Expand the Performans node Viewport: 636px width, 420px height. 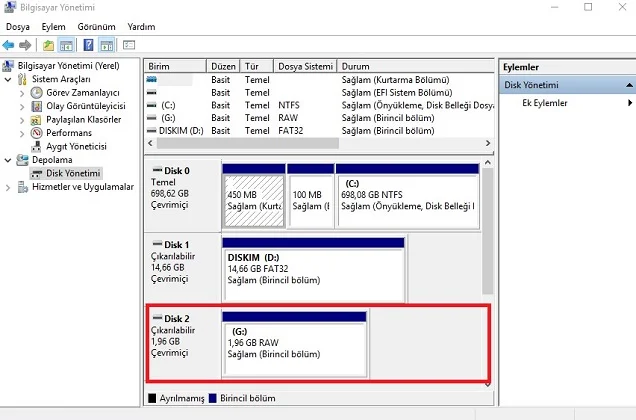[22, 134]
